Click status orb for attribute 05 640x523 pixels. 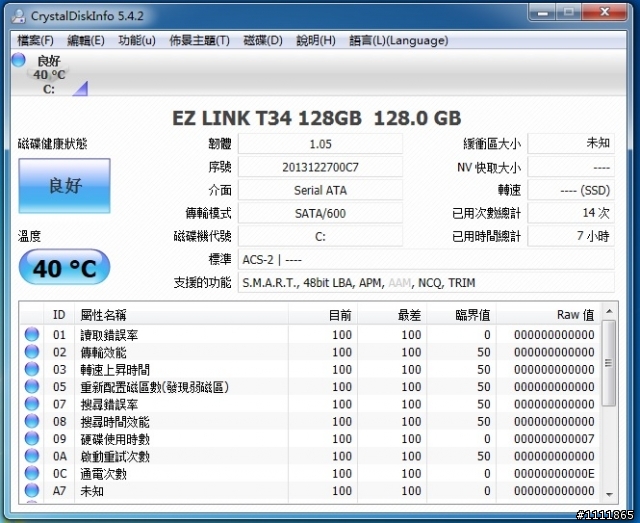[x=32, y=387]
